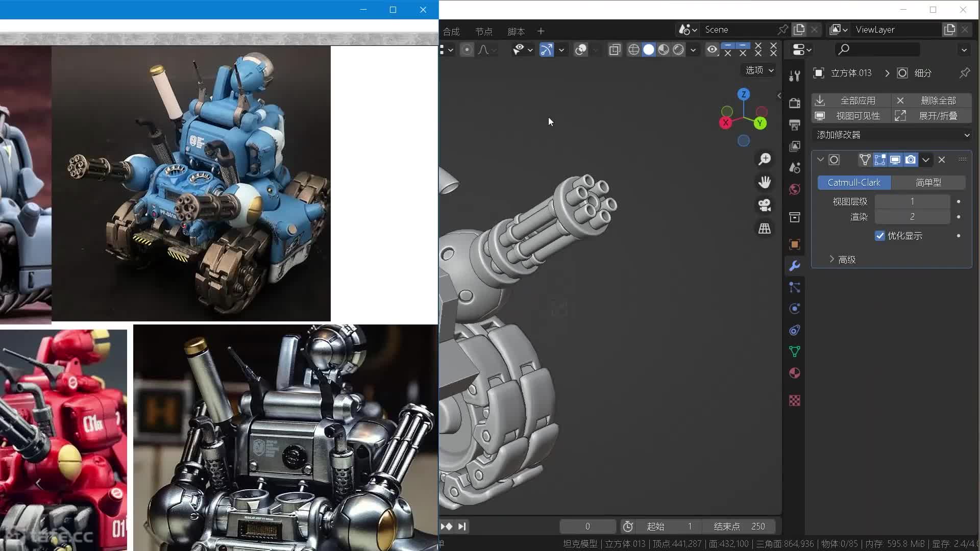The width and height of the screenshot is (980, 551).
Task: Open the Material properties tab icon
Action: 794,373
